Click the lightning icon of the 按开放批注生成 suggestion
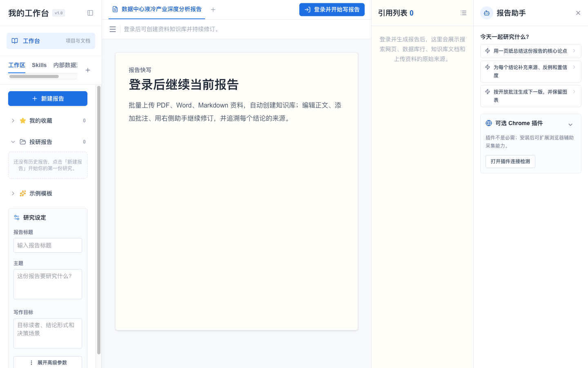Screen dimensions: 588x368 [488, 92]
